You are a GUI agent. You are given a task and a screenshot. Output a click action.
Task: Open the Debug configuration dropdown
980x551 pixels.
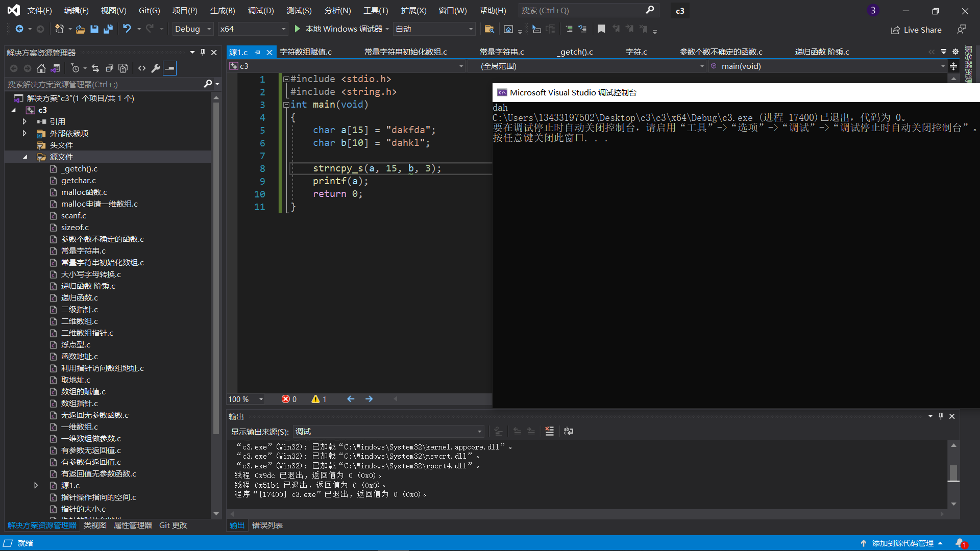point(193,29)
